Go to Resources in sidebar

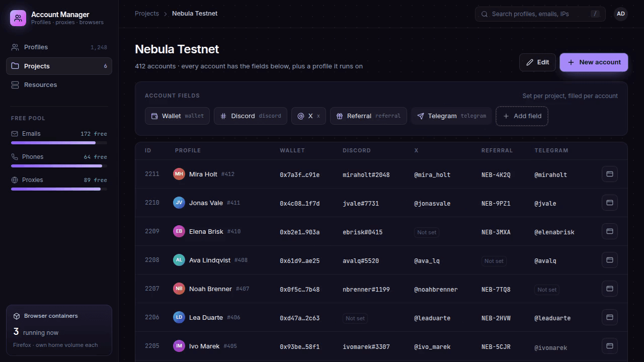pos(59,85)
